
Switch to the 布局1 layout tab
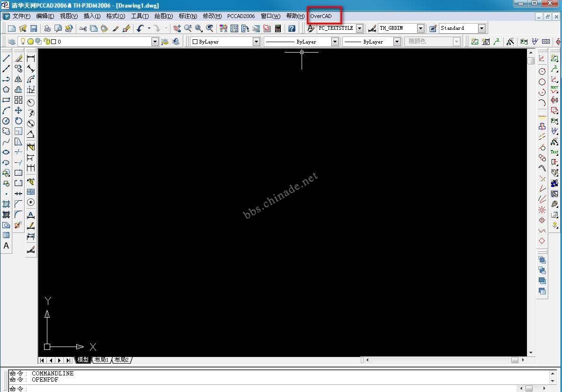102,360
